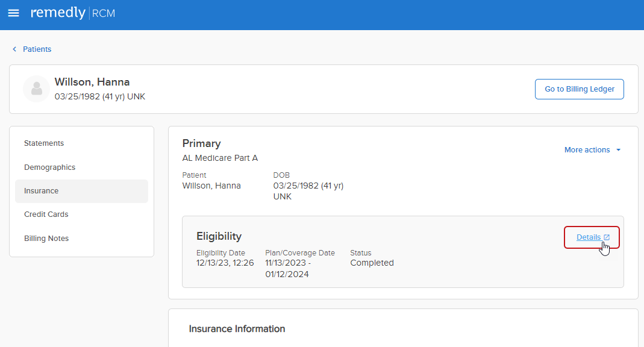Select Insurance in the sidebar

pos(42,191)
